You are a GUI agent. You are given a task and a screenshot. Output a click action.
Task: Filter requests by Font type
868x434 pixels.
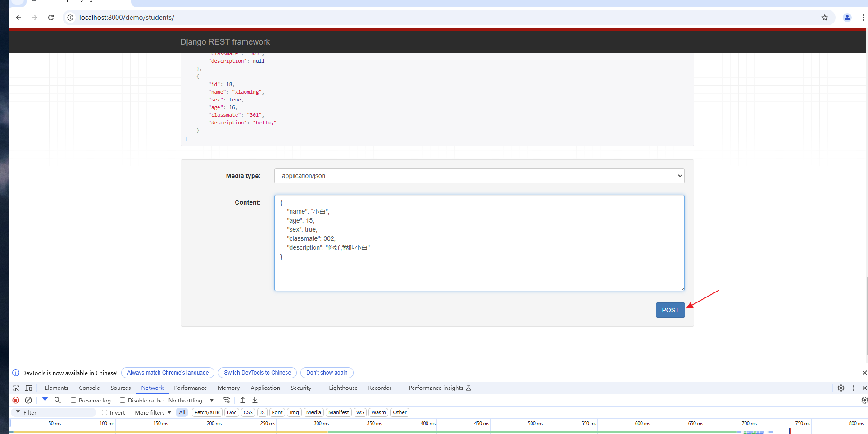(x=277, y=412)
